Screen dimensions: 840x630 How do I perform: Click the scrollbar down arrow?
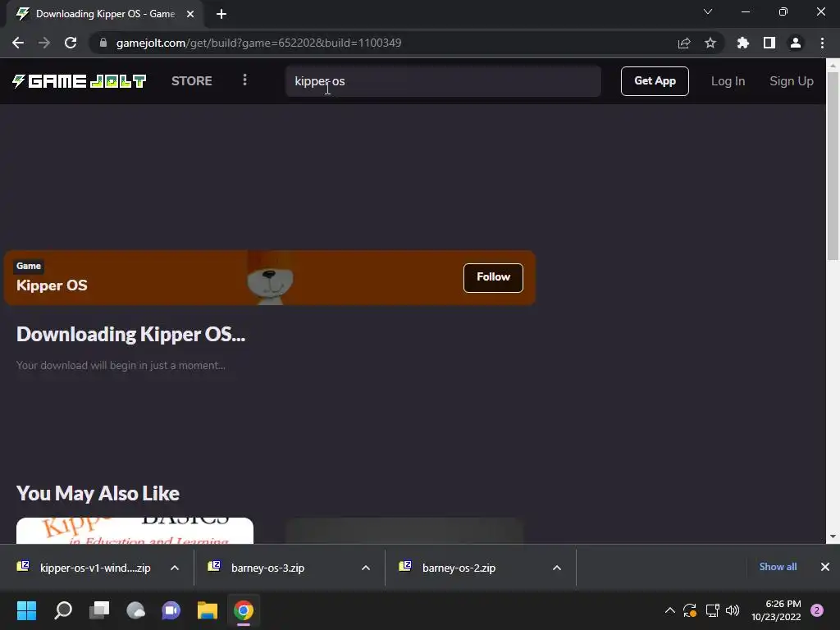[x=833, y=536]
